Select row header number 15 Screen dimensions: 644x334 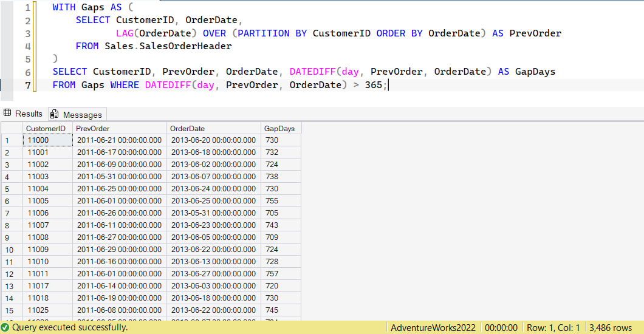click(12, 310)
